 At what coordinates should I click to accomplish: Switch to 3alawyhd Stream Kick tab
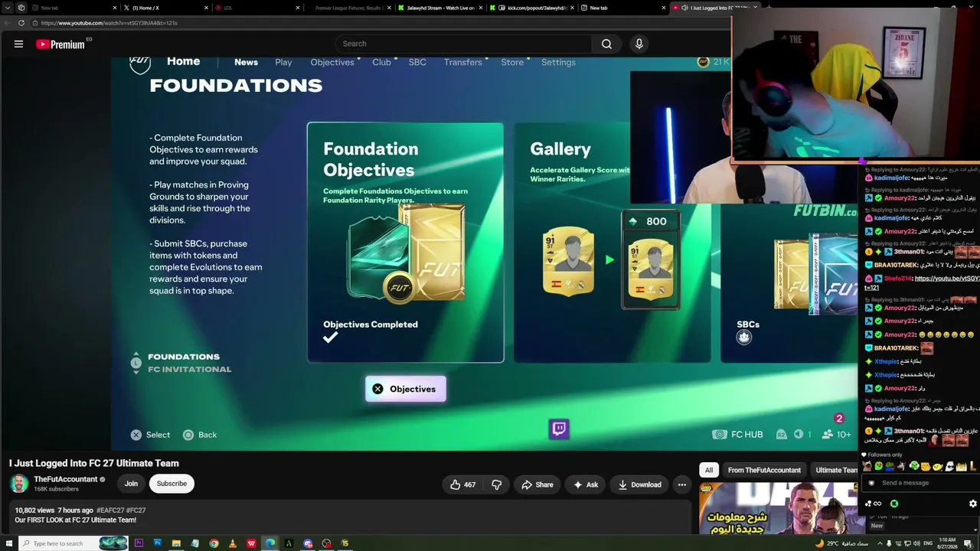pyautogui.click(x=441, y=8)
